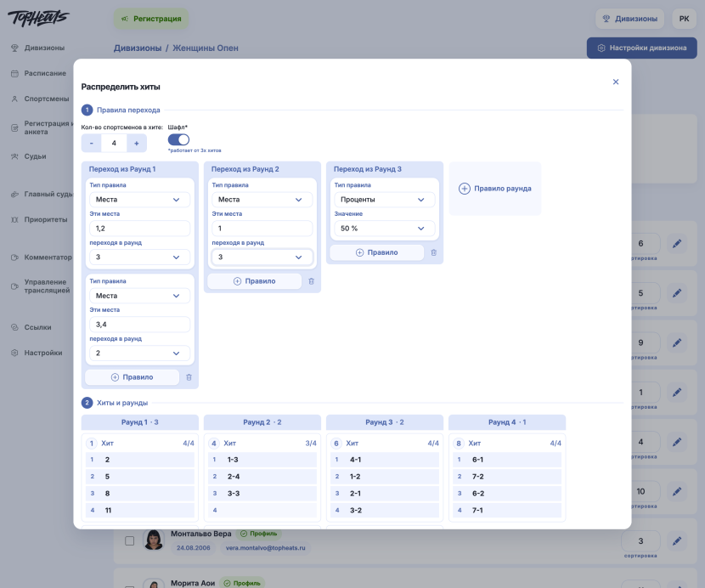This screenshot has width=705, height=588.
Task: Remove Раунд 3 rule via trash icon
Action: [x=433, y=253]
